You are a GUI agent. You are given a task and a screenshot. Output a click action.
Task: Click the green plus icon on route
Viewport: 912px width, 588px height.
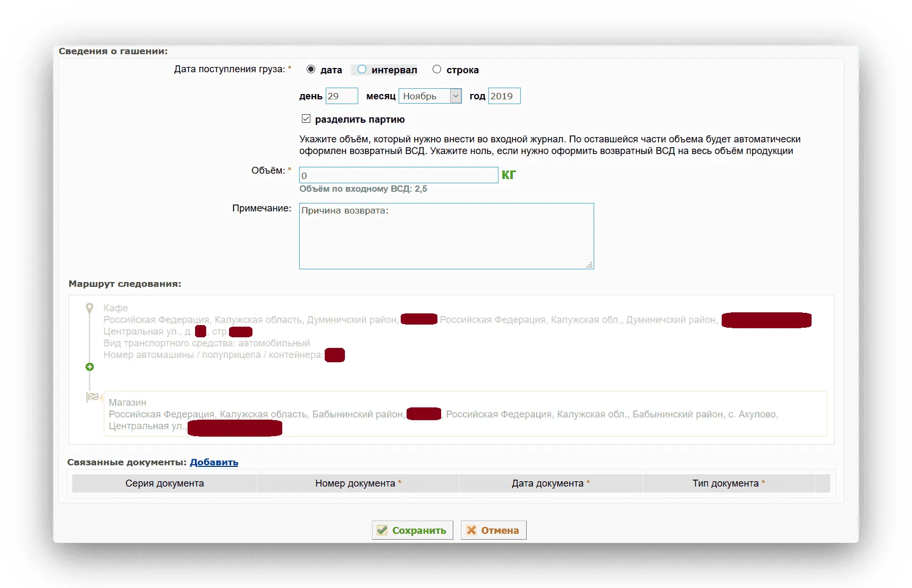pos(90,367)
